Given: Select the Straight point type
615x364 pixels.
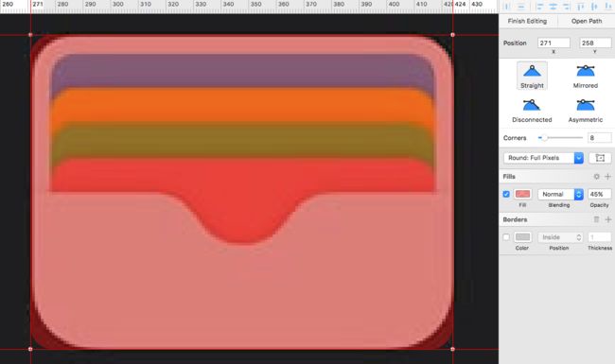Looking at the screenshot, I should tap(532, 76).
